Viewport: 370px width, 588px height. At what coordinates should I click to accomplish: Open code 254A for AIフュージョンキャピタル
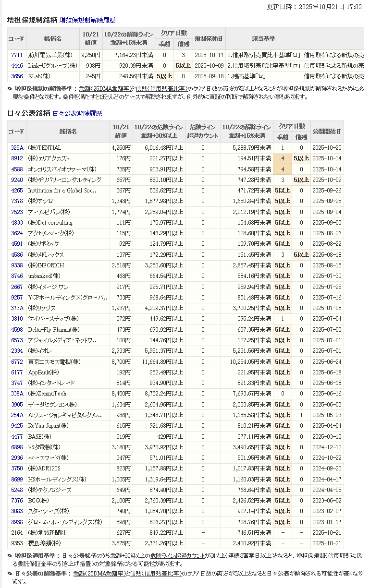click(17, 415)
